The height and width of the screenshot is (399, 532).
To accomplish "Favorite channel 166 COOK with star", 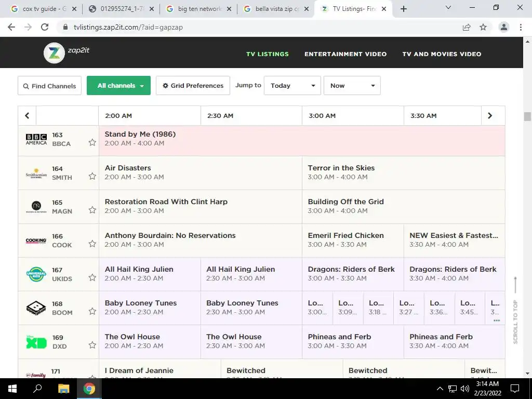I will [92, 244].
